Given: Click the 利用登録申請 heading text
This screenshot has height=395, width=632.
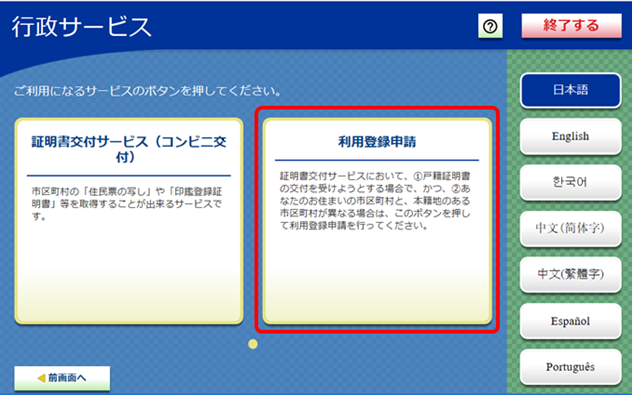Looking at the screenshot, I should coord(377,142).
